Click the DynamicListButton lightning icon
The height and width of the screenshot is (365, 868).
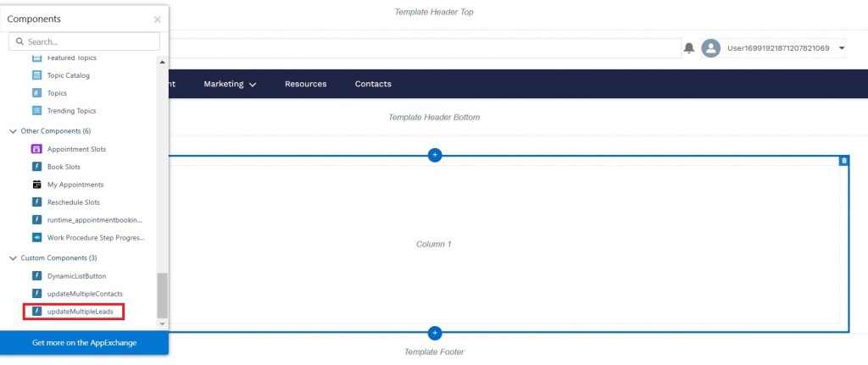37,275
